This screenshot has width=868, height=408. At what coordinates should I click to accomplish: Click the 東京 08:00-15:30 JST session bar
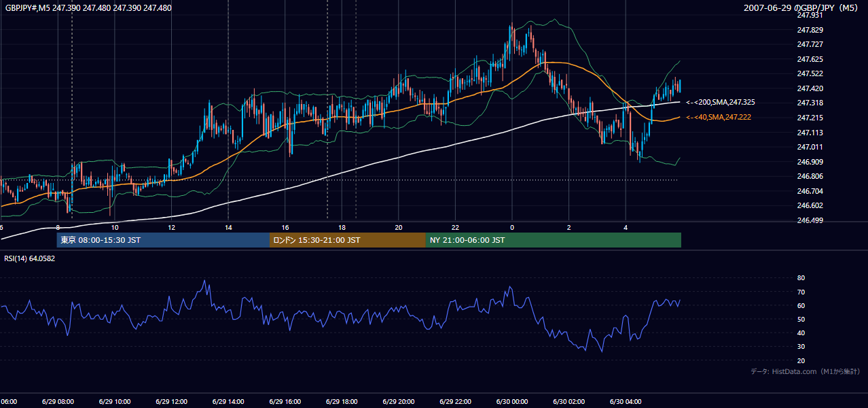pos(163,240)
